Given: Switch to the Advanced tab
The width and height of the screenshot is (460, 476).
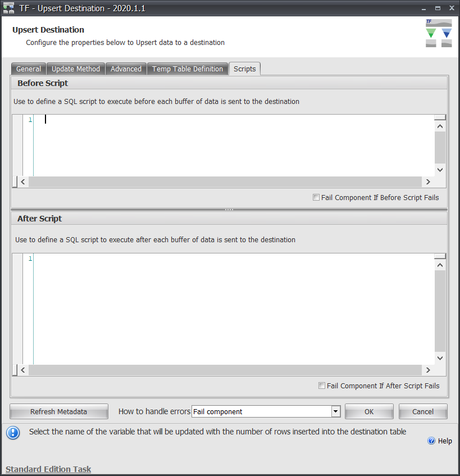Looking at the screenshot, I should (x=126, y=69).
